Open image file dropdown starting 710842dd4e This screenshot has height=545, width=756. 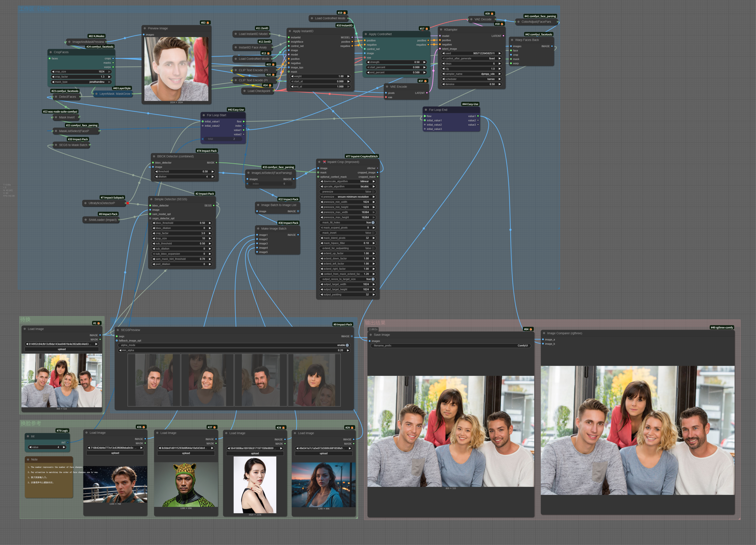[115, 448]
